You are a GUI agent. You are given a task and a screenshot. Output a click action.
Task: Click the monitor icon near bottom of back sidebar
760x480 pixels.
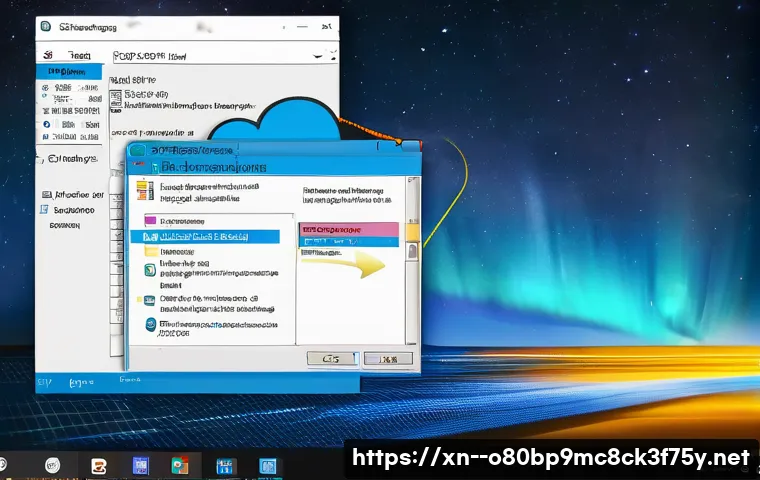point(47,194)
